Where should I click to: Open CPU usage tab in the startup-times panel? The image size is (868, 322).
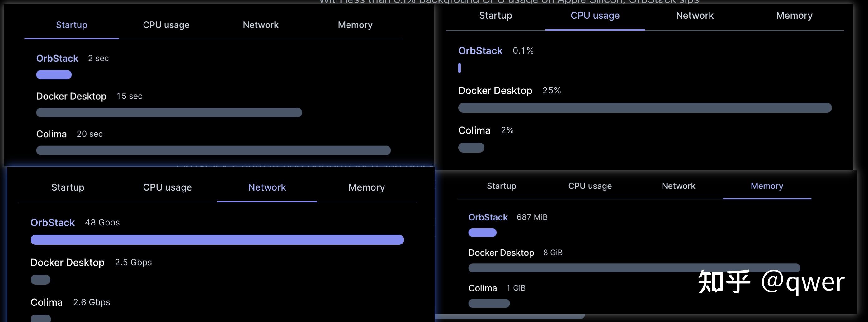coord(166,25)
